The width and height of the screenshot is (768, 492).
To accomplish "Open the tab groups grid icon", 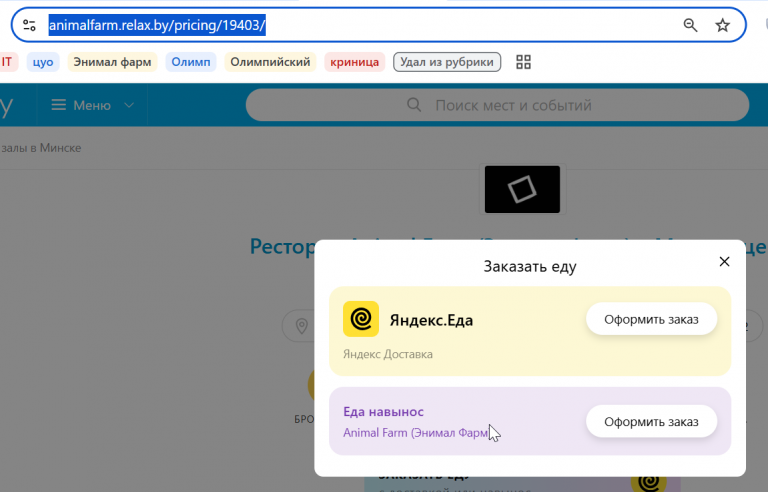I will pos(523,62).
